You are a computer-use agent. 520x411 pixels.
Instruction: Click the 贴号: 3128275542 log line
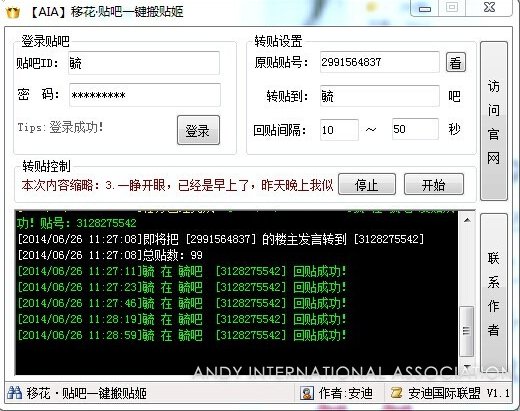77,223
